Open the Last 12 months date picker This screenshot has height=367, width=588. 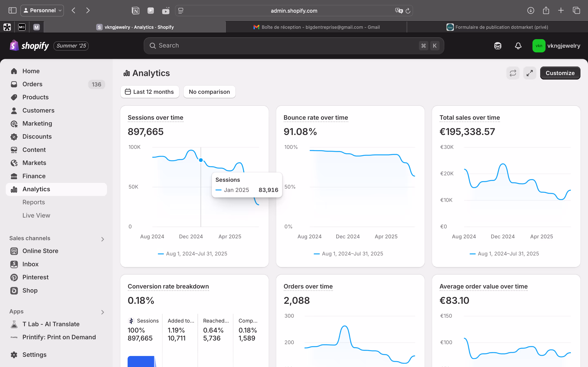[x=150, y=92]
